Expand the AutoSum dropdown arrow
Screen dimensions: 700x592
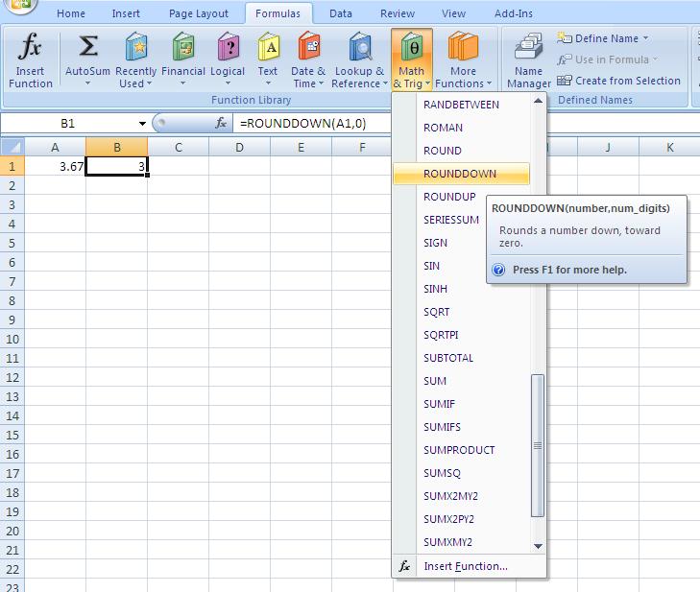87,83
